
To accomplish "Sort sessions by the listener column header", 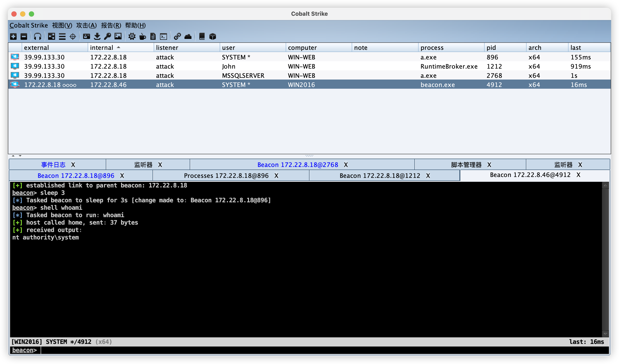I will click(187, 47).
